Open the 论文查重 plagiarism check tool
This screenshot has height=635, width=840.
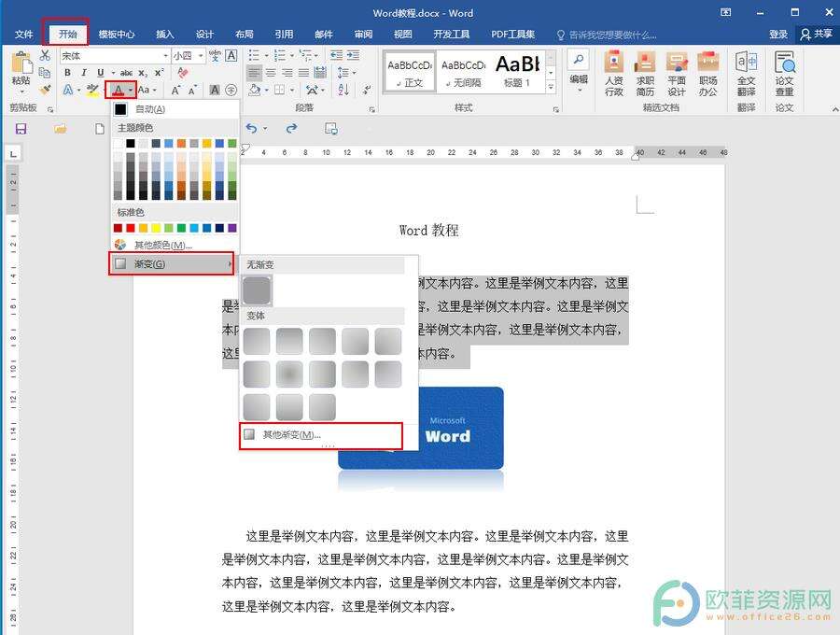pyautogui.click(x=784, y=74)
